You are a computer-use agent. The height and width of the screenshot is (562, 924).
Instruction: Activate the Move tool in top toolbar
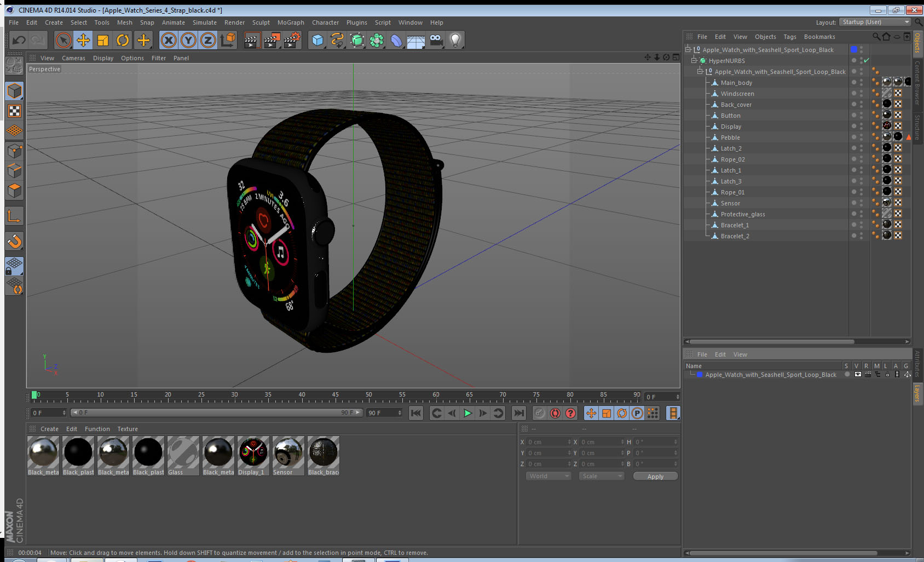click(x=83, y=40)
